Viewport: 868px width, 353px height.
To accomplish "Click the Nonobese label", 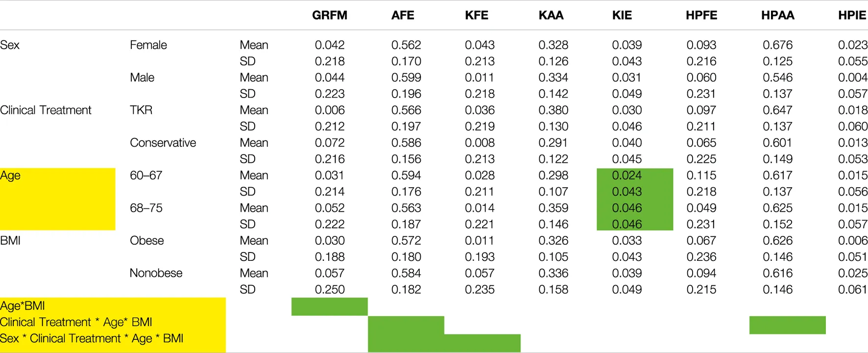I will 156,273.
